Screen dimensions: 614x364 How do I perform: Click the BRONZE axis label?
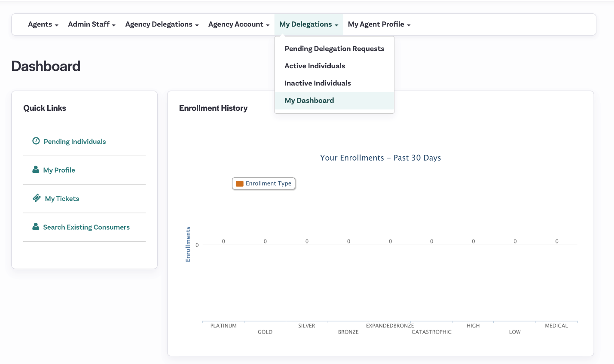pos(348,332)
